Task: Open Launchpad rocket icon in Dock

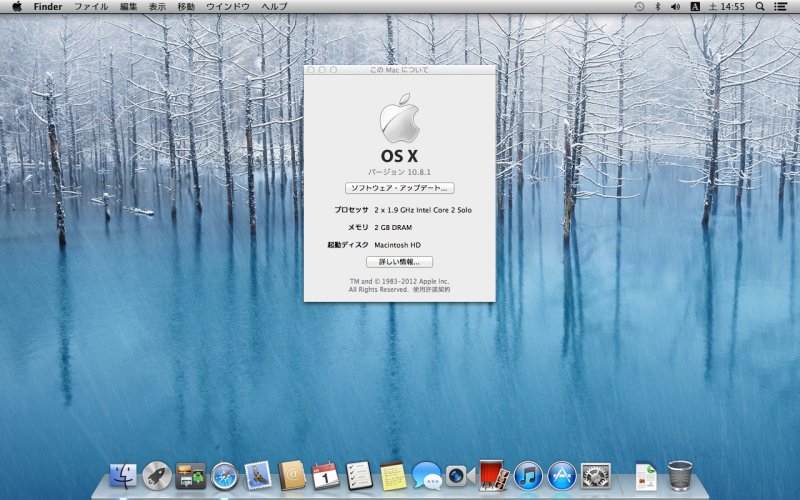Action: coord(157,476)
